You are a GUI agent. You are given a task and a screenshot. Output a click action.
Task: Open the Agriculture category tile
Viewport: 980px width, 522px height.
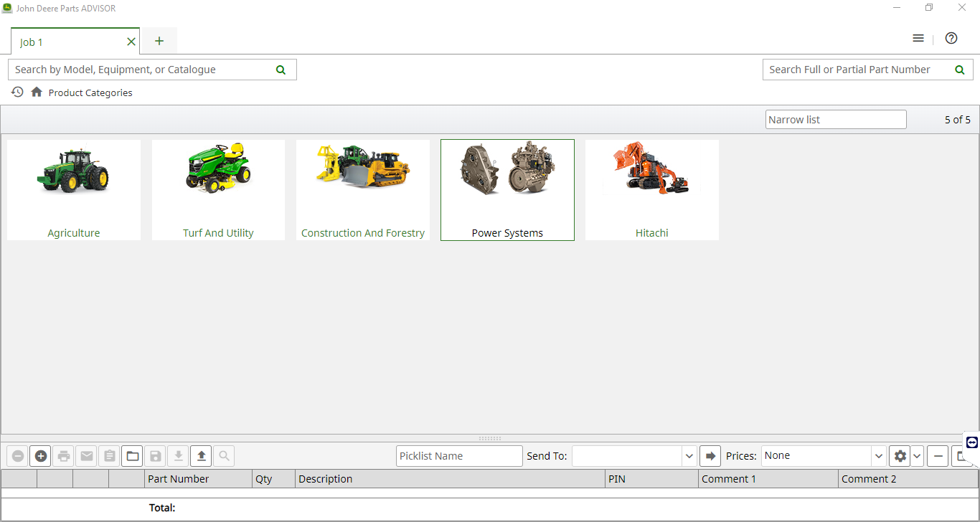[x=74, y=190]
